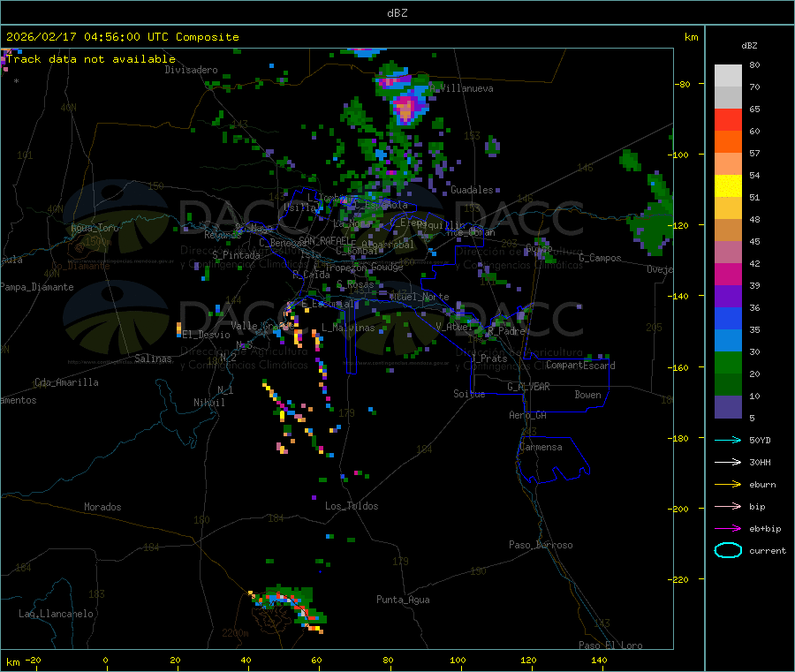
Task: Click the 'Lag.Llancanelo' map label
Action: [x=56, y=614]
